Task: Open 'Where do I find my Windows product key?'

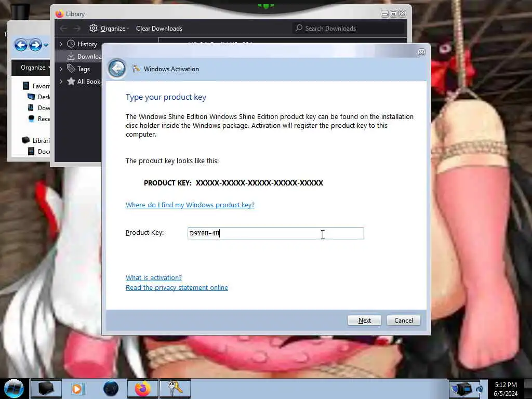Action: point(190,205)
